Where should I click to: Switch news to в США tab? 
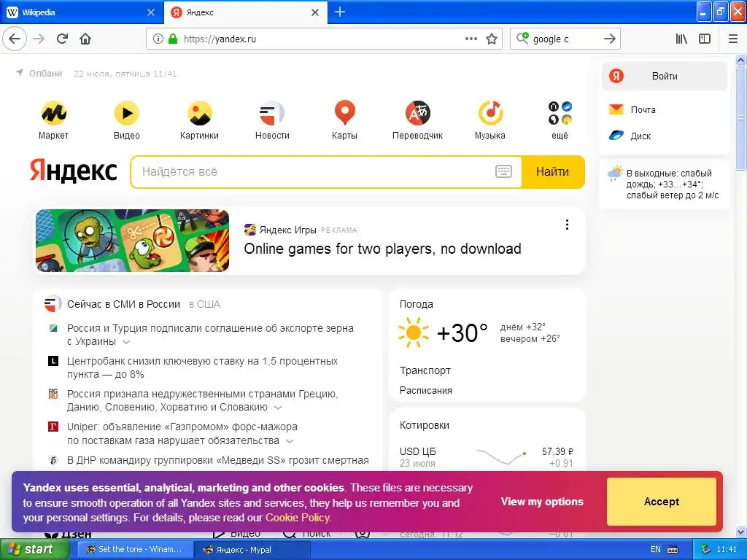[x=204, y=304]
